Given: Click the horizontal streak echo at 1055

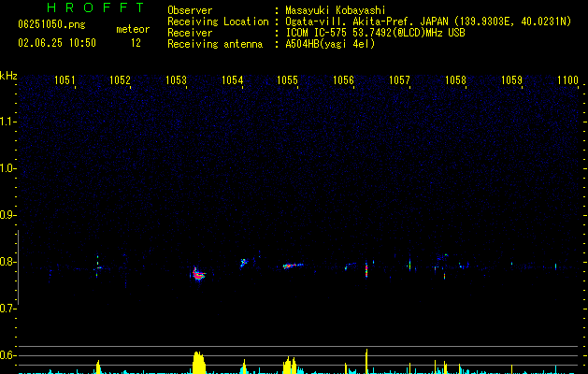Looking at the screenshot, I should coord(293,266).
